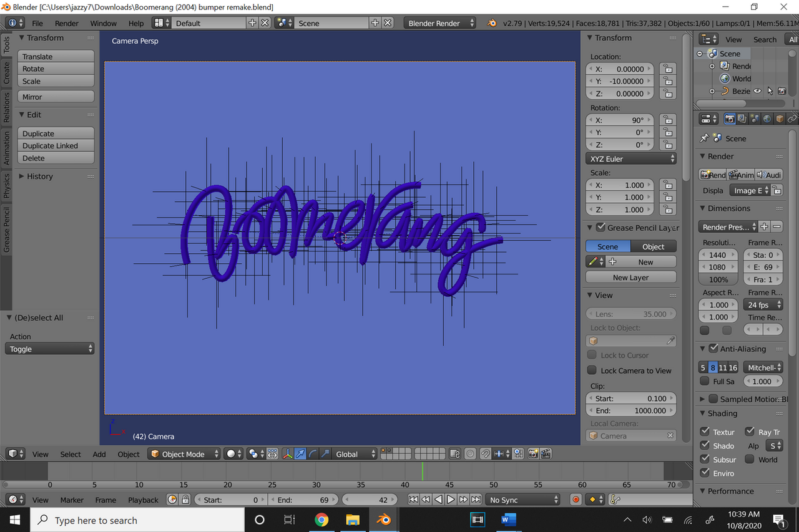
Task: Open the Scene properties tab icon
Action: click(754, 118)
